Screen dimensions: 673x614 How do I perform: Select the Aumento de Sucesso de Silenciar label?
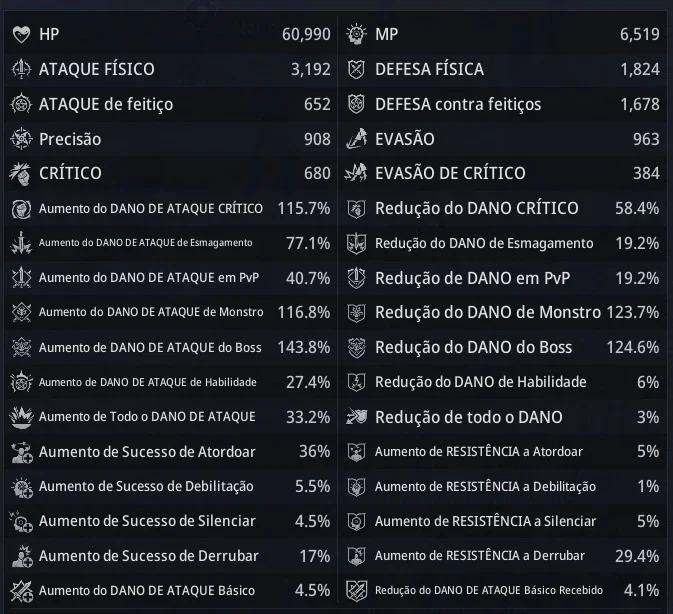click(x=147, y=521)
